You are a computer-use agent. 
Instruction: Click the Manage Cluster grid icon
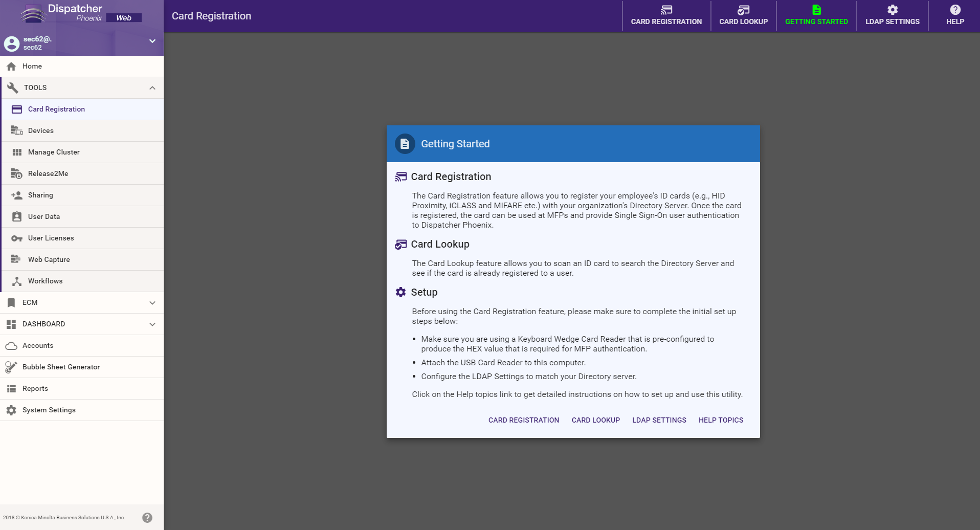coord(17,152)
